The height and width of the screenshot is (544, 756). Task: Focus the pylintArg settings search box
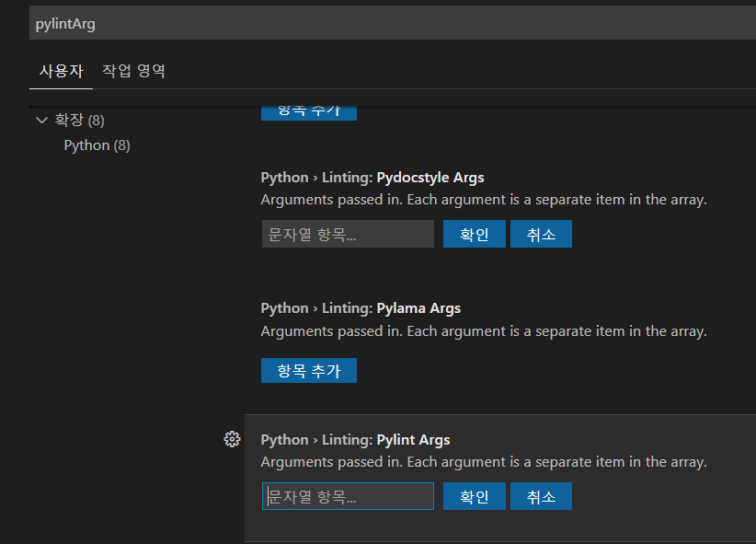(x=393, y=23)
